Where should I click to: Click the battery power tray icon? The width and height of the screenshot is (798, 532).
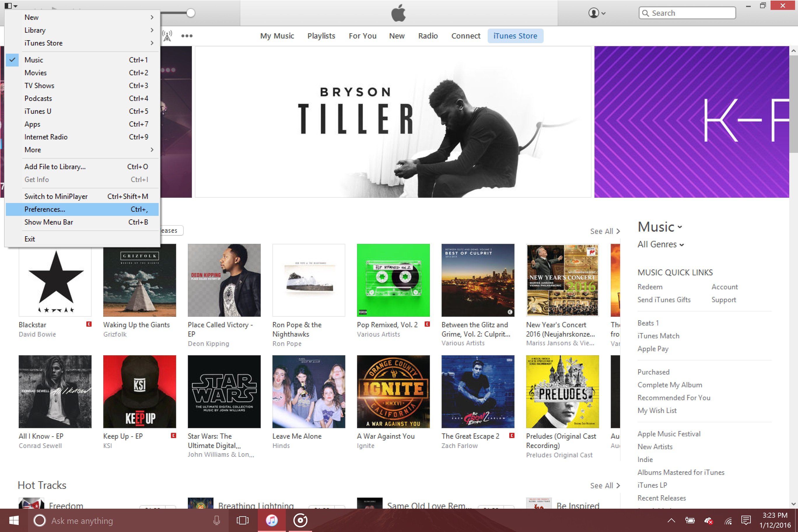(x=689, y=520)
